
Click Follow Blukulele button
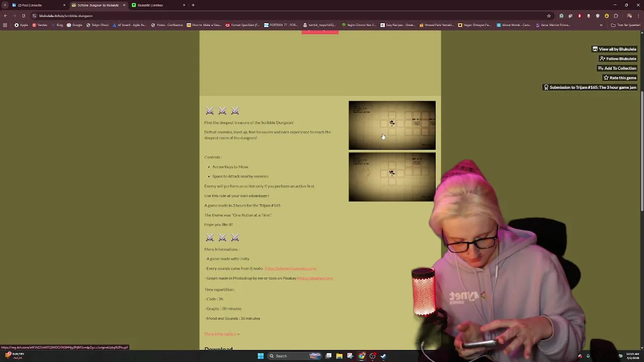(x=618, y=59)
